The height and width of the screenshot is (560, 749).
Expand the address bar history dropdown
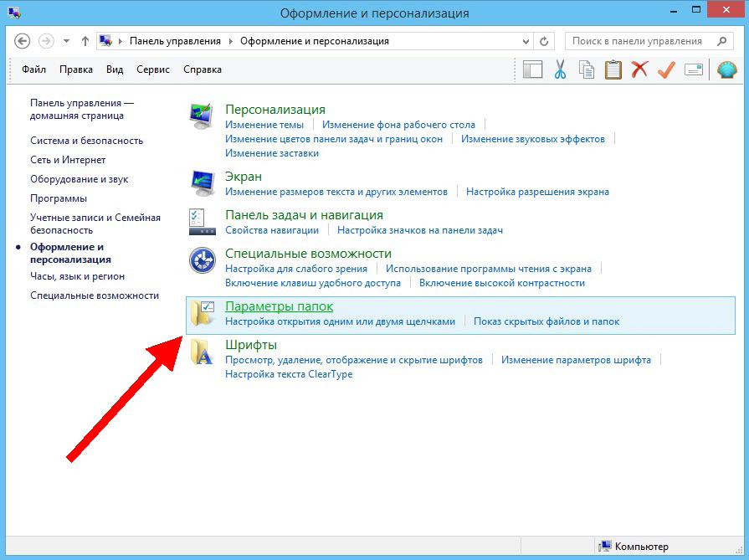[x=525, y=41]
